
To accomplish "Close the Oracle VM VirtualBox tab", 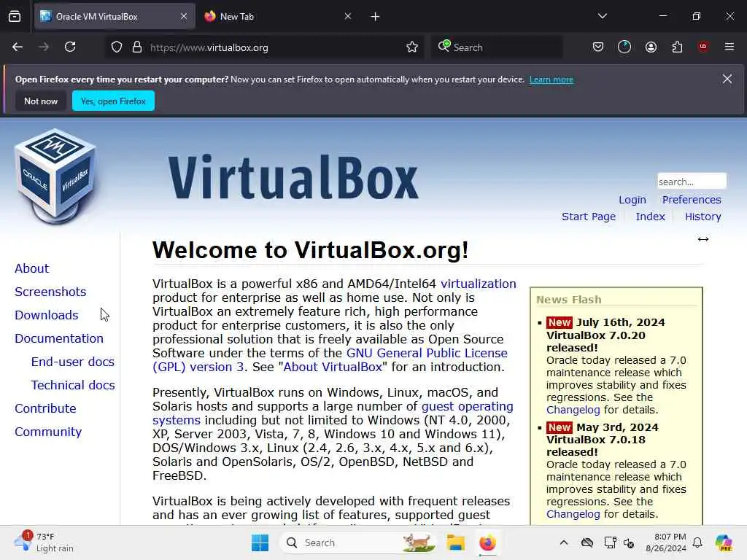I will (x=184, y=16).
